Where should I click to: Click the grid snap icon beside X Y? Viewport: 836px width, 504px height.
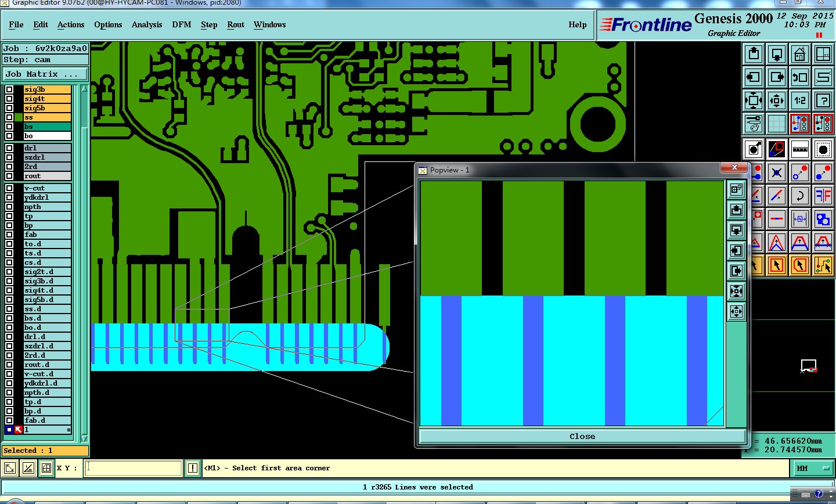pyautogui.click(x=46, y=468)
